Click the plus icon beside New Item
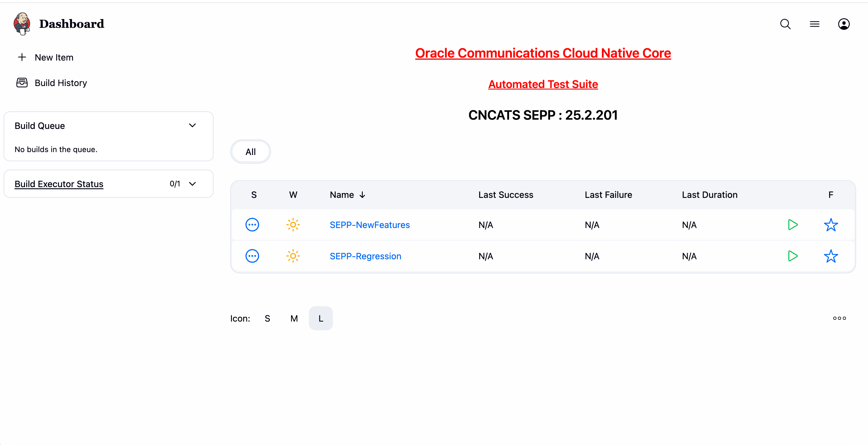Viewport: 868px width, 445px height. click(x=22, y=57)
